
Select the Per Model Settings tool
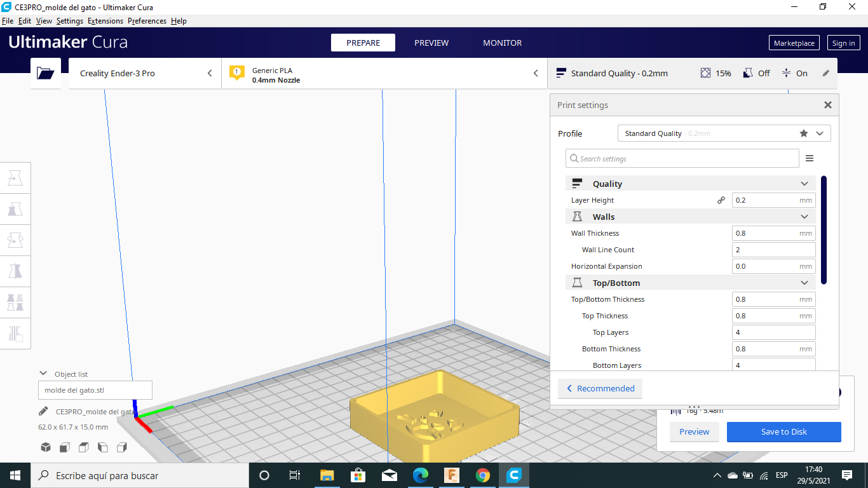coord(15,302)
